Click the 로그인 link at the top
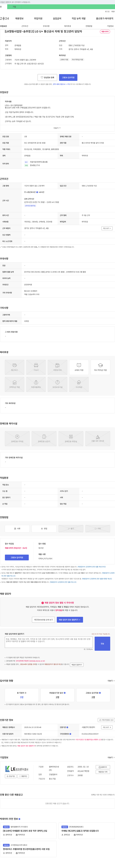This screenshot has width=115, height=868. [x=107, y=11]
